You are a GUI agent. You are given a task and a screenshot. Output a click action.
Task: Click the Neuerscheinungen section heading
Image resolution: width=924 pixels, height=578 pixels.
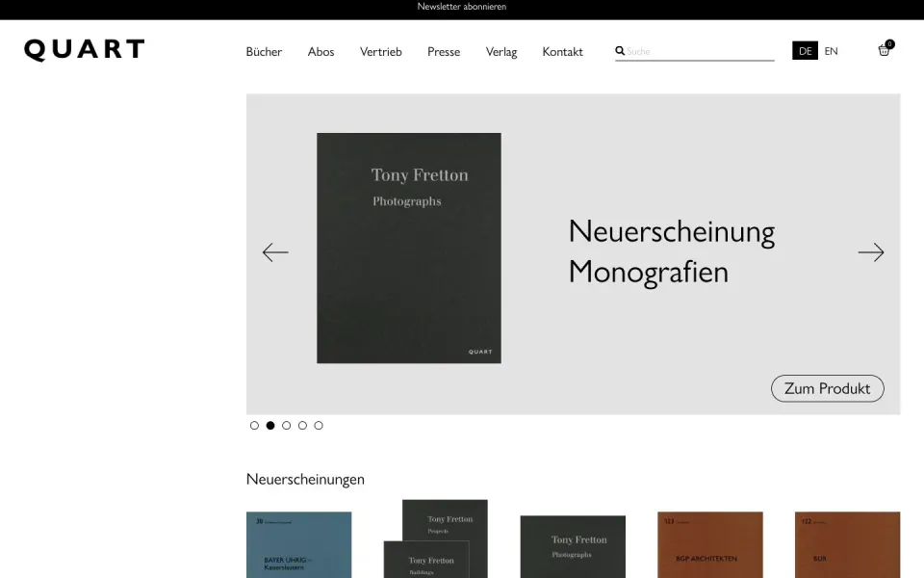pyautogui.click(x=305, y=479)
